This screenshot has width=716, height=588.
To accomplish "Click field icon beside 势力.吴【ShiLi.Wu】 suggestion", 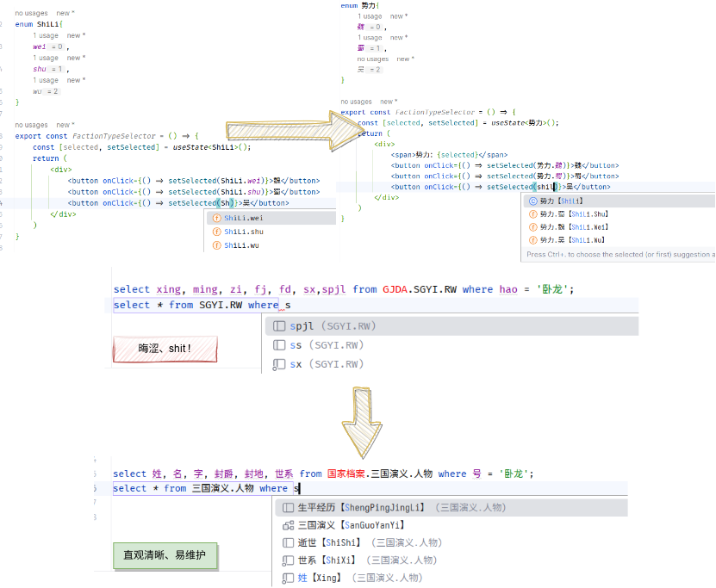I will [x=532, y=240].
